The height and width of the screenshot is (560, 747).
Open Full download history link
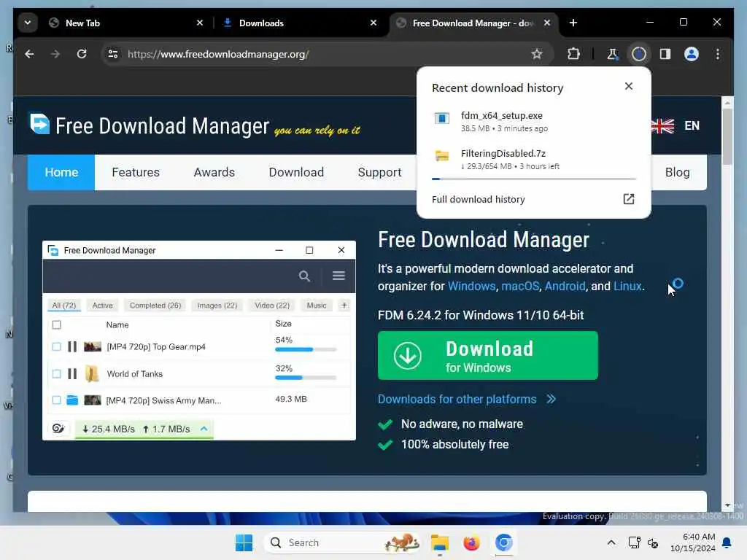click(x=479, y=200)
